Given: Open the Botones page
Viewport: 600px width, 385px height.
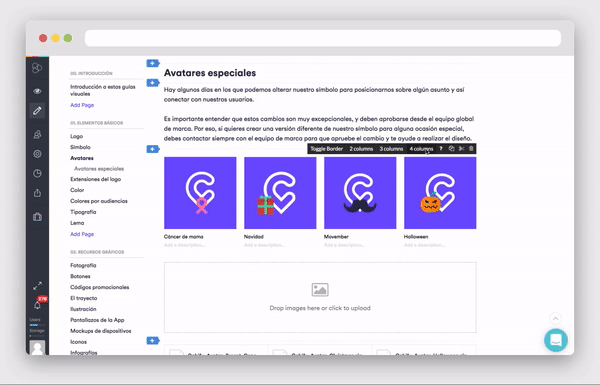Looking at the screenshot, I should point(80,276).
